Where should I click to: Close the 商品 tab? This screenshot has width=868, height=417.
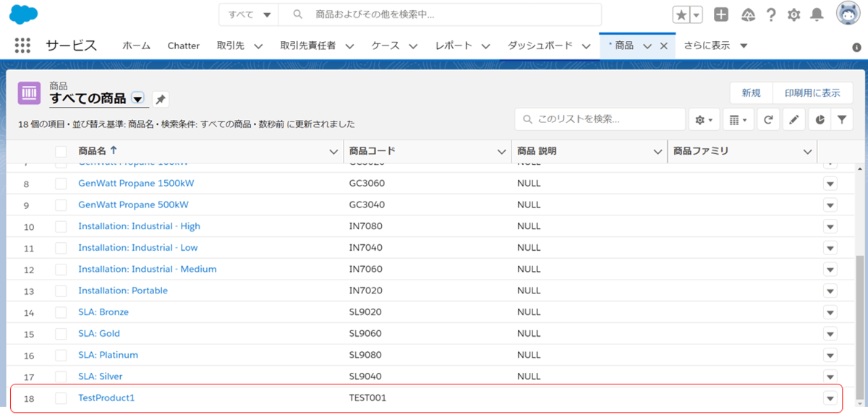click(664, 46)
